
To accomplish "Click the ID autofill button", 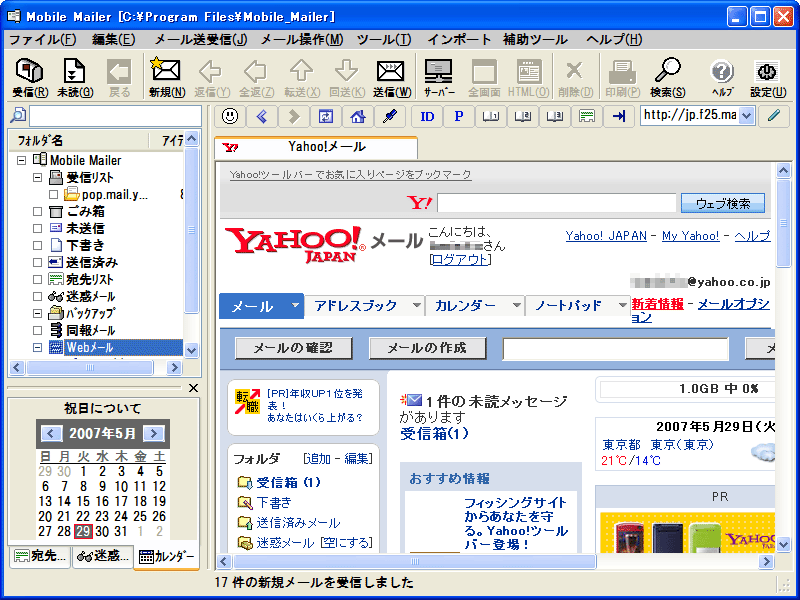I will pyautogui.click(x=427, y=116).
